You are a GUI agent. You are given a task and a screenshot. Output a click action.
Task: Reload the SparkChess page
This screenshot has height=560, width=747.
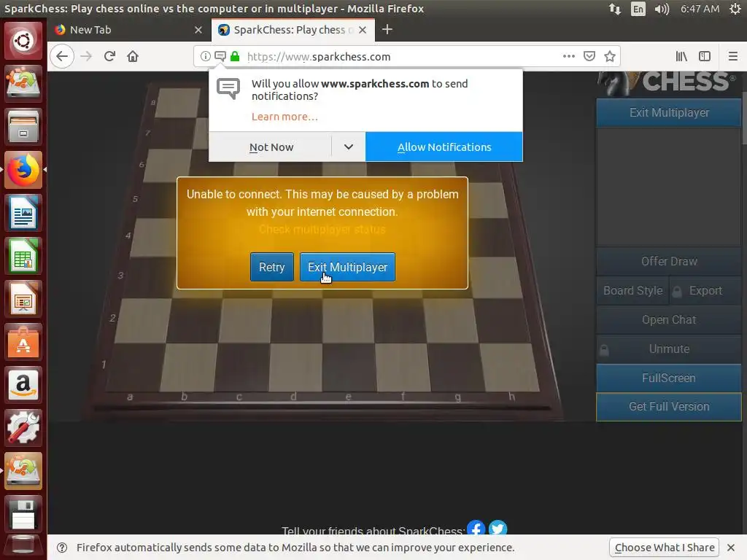tap(109, 56)
